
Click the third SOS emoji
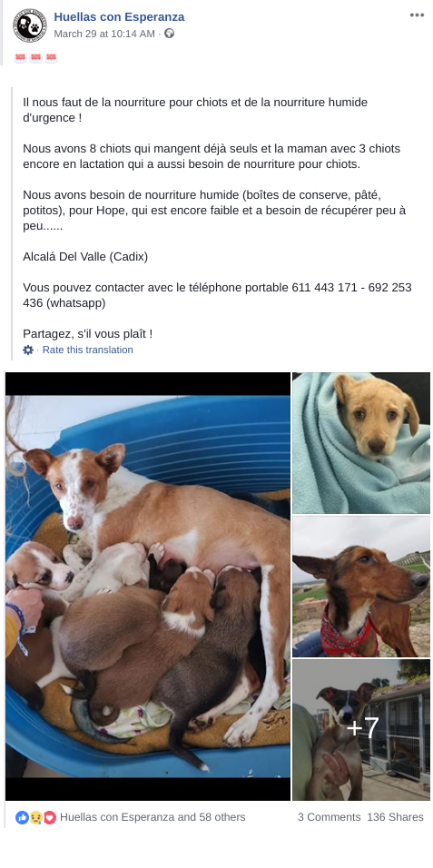pos(52,57)
